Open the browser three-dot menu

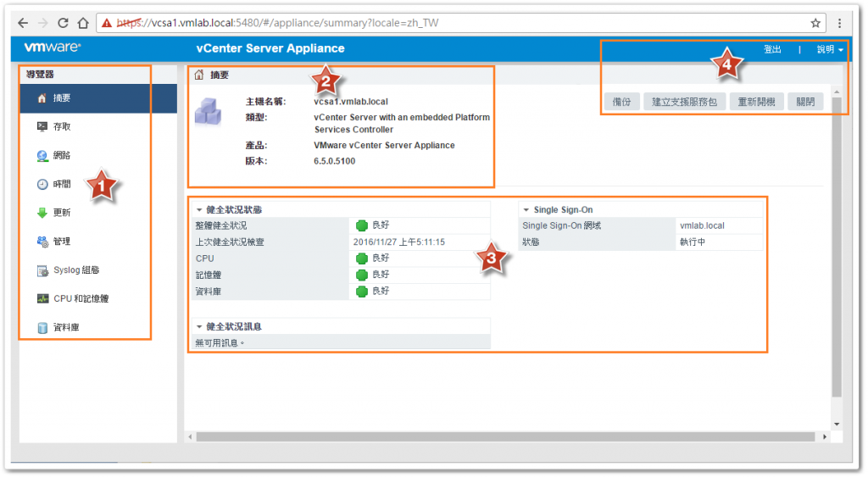[840, 23]
